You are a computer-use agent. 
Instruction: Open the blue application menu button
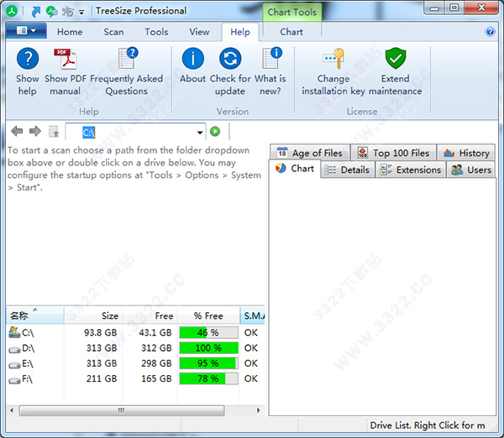(26, 31)
